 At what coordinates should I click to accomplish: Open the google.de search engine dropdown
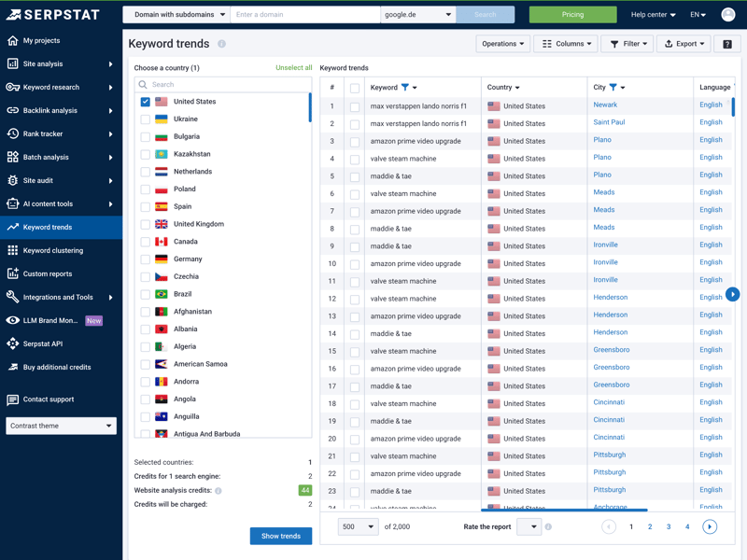pos(417,15)
